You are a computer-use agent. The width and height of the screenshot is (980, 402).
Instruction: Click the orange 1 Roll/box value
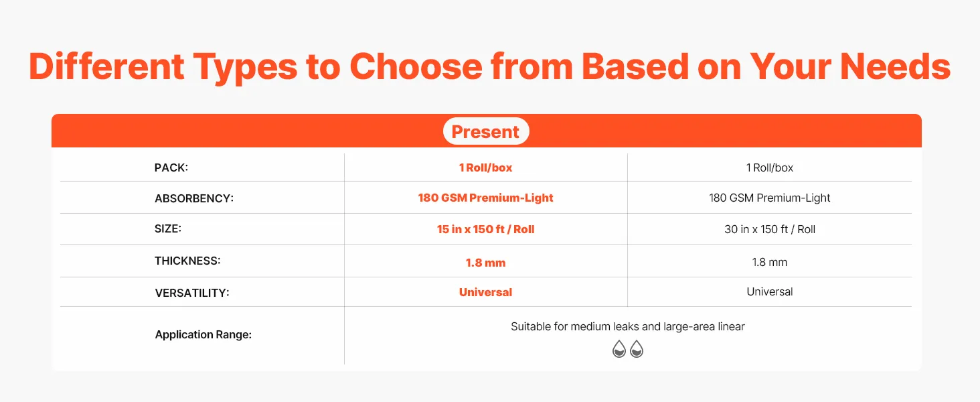(x=486, y=167)
